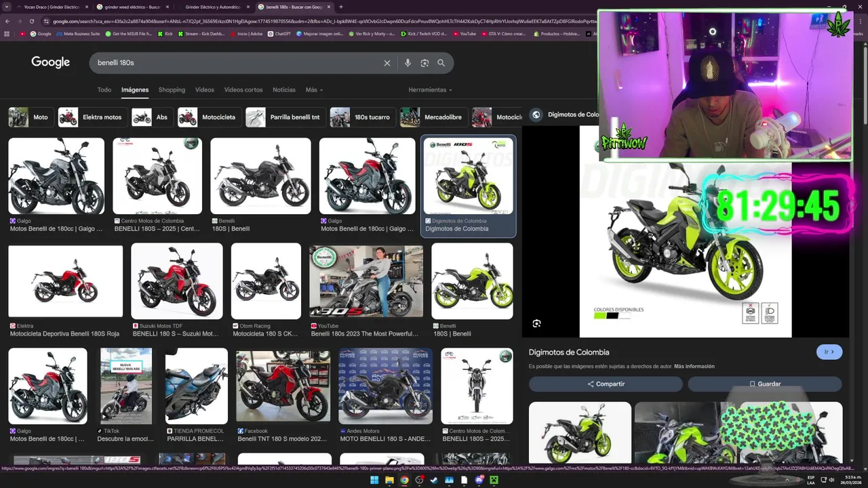
Task: Open TikTok 'Descubre la emoci...' result
Action: click(126, 395)
